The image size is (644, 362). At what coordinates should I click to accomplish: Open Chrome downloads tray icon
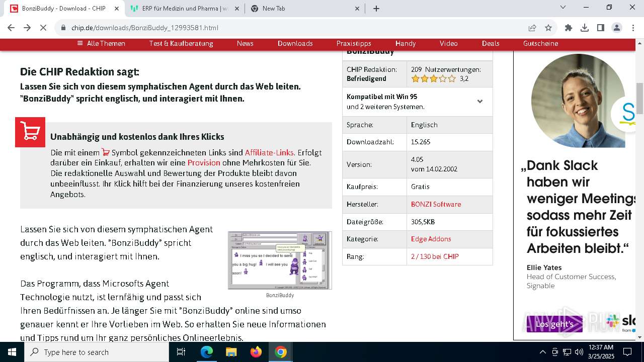[585, 28]
